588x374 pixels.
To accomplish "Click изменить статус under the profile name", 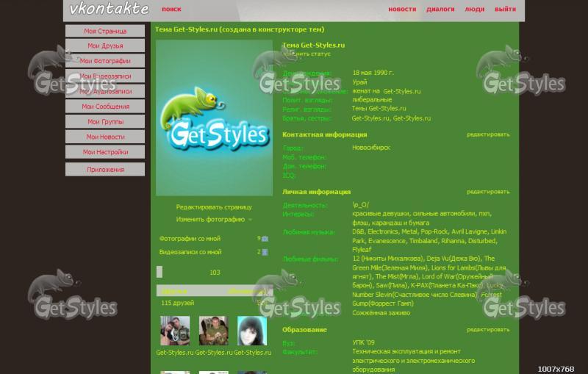I will (x=306, y=54).
